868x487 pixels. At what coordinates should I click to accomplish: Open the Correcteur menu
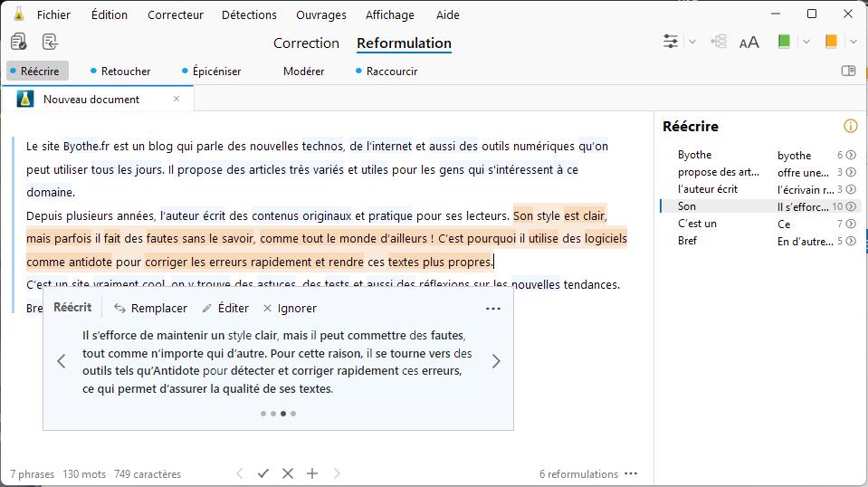point(175,15)
